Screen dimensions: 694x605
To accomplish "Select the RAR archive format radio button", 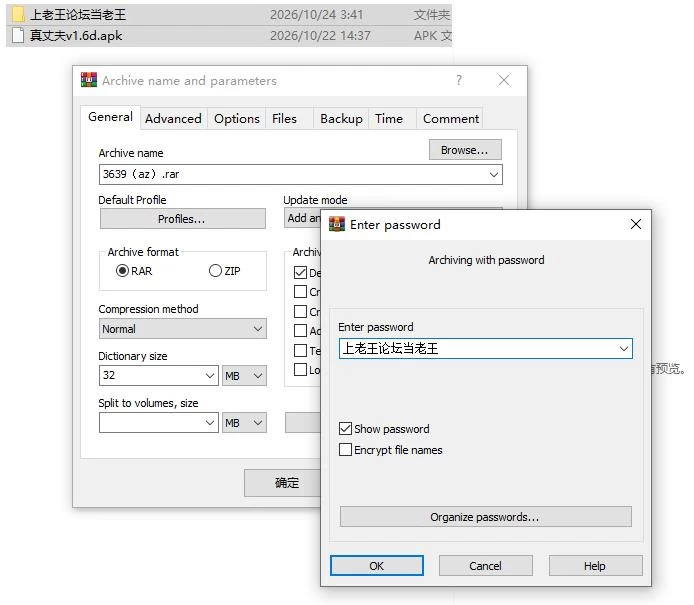I will tap(122, 270).
